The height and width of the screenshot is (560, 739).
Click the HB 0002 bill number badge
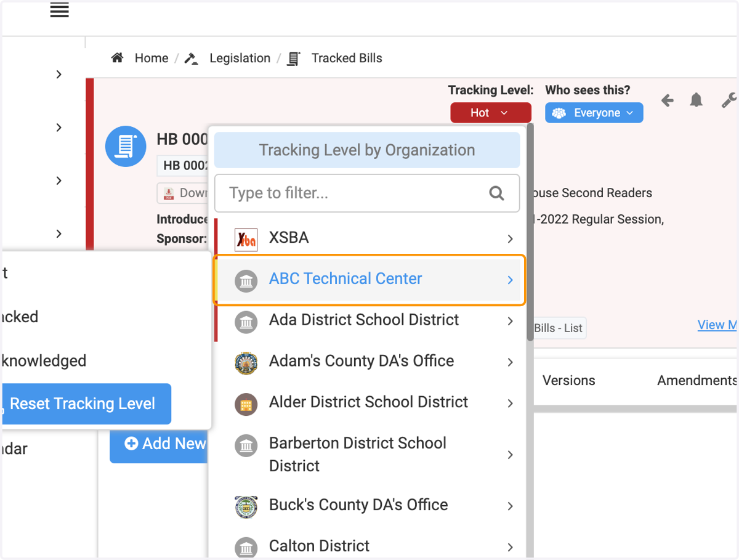[x=183, y=166]
